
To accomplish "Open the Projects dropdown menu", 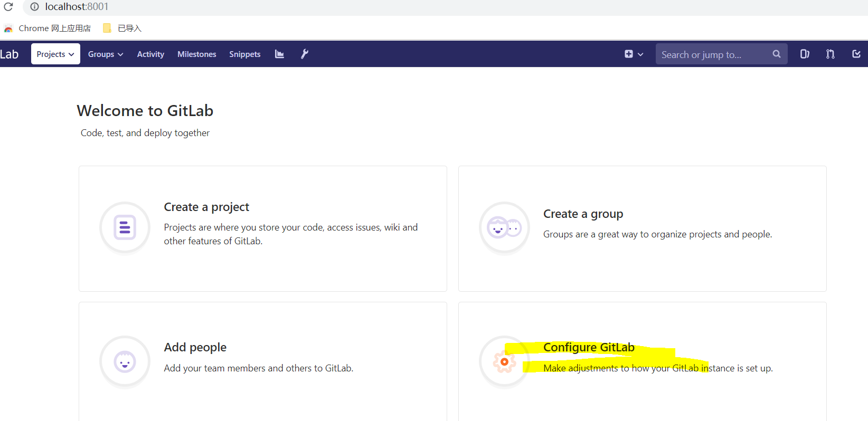I will [x=55, y=54].
